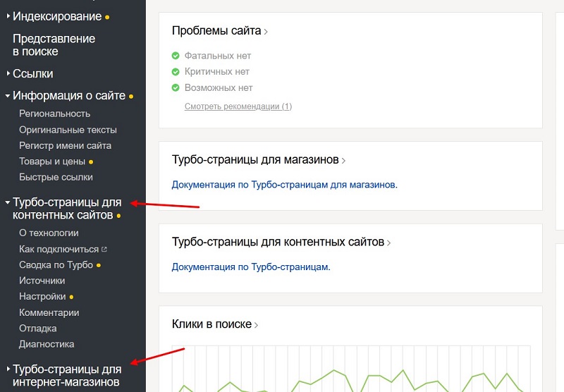Click yellow dot beside контентных сайтов
564x392 pixels.
118,216
